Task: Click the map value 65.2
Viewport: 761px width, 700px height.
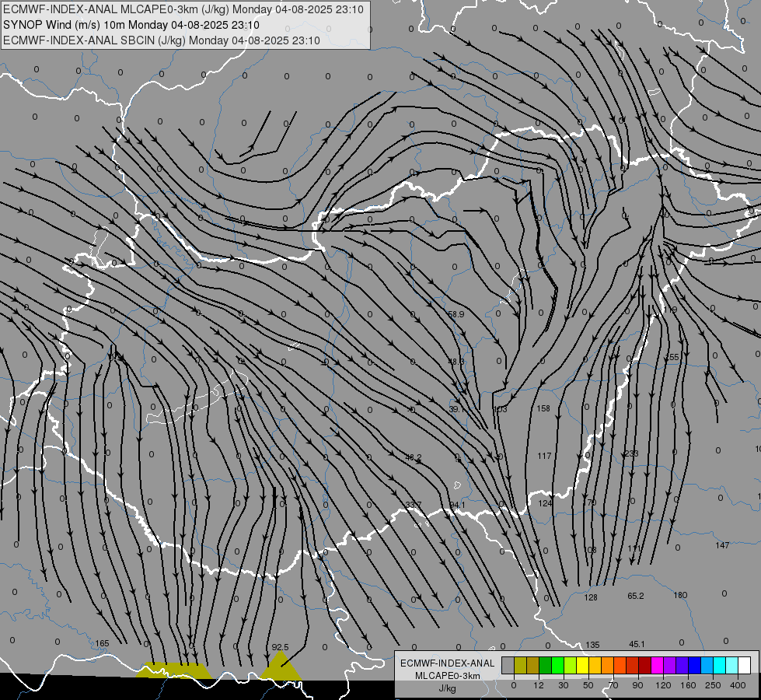Action: (x=636, y=596)
